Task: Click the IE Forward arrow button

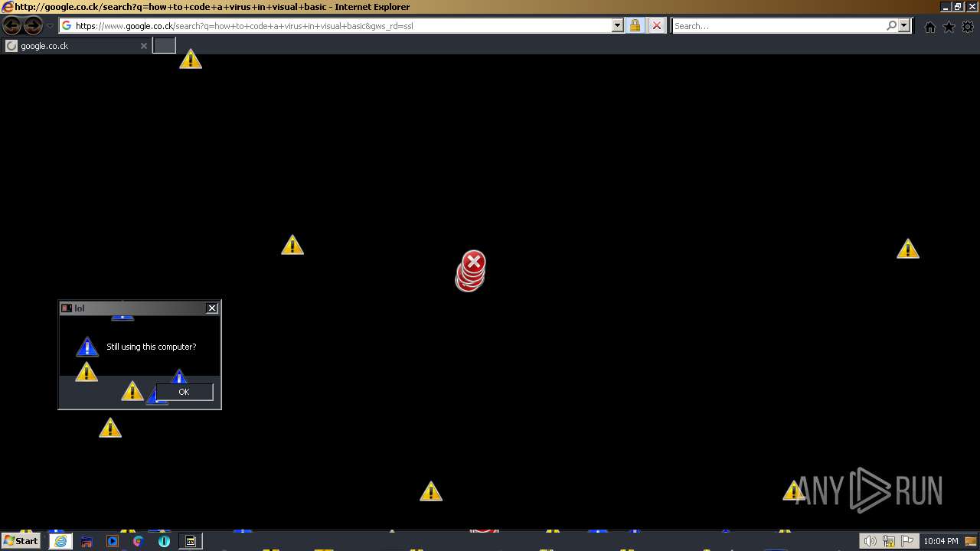Action: (33, 26)
